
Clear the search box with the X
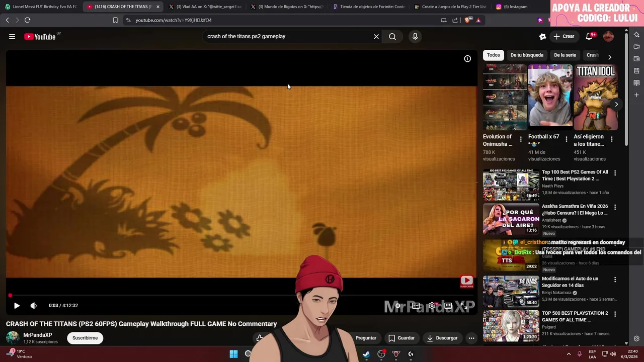tap(376, 36)
